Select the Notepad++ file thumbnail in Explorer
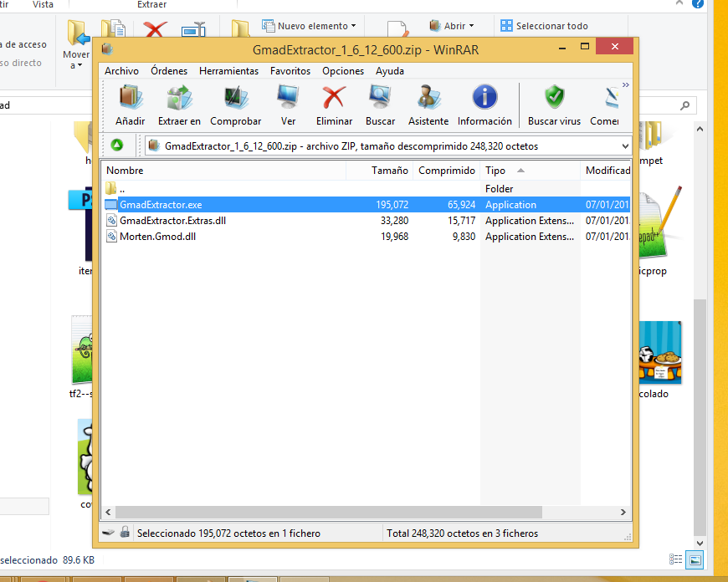The width and height of the screenshot is (728, 582). 659,222
